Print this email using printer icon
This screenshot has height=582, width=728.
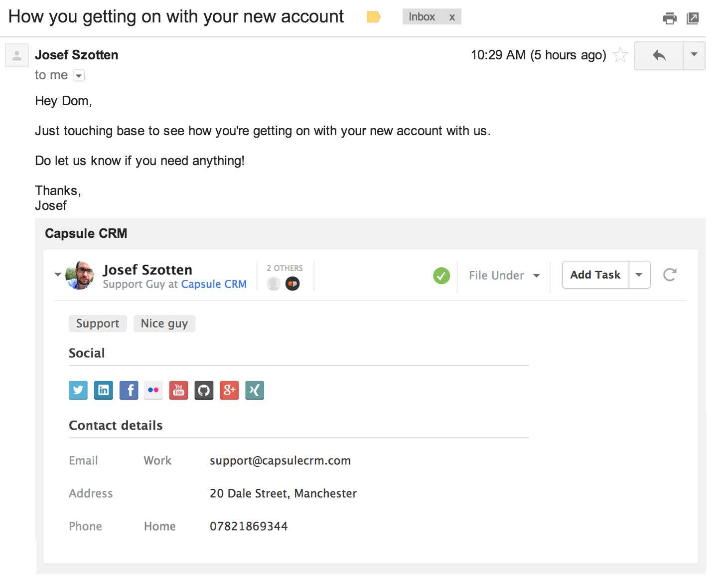[670, 18]
